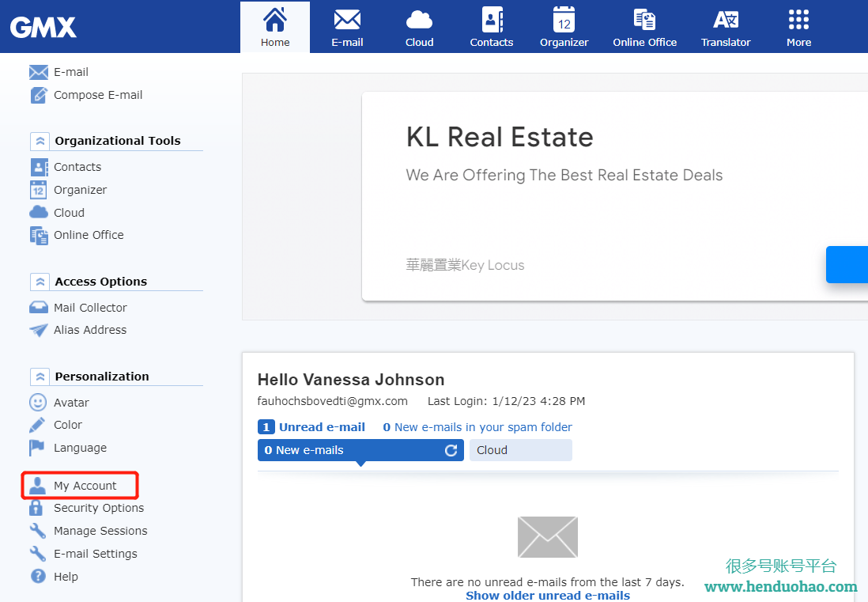
Task: Click the GMX logo
Action: click(43, 27)
